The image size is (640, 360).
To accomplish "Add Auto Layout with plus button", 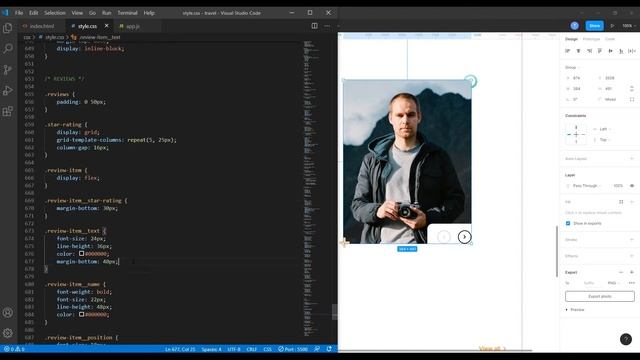I will (632, 158).
